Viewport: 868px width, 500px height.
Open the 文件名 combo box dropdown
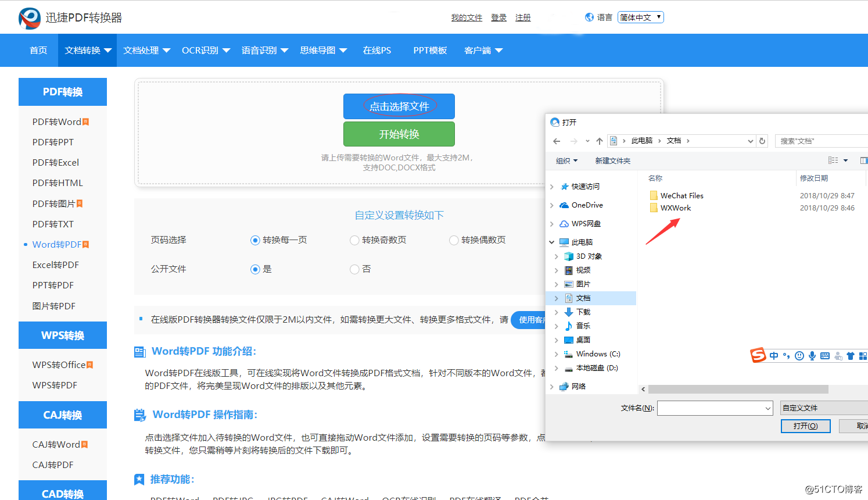click(767, 409)
